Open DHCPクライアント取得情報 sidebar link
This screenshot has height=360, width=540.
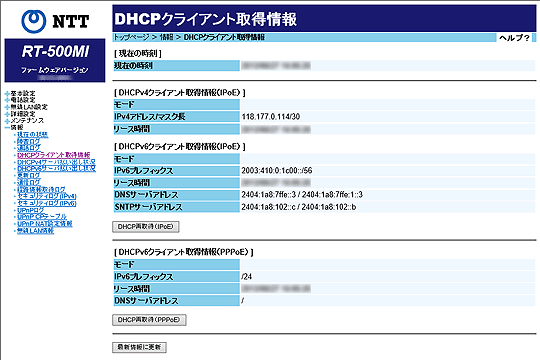[x=54, y=155]
